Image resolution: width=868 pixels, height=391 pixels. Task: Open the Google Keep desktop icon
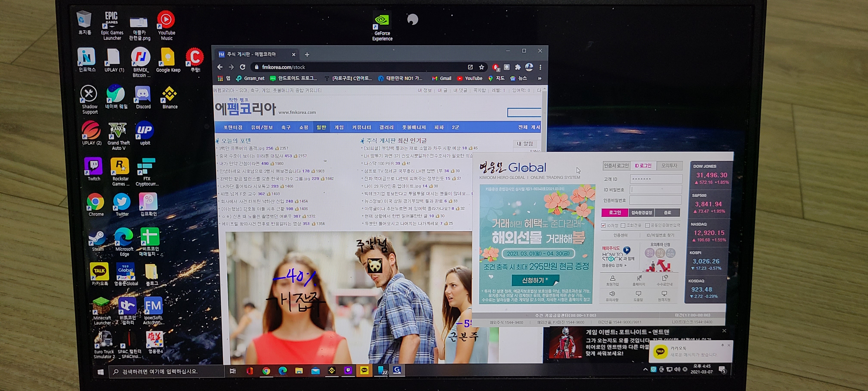click(168, 60)
